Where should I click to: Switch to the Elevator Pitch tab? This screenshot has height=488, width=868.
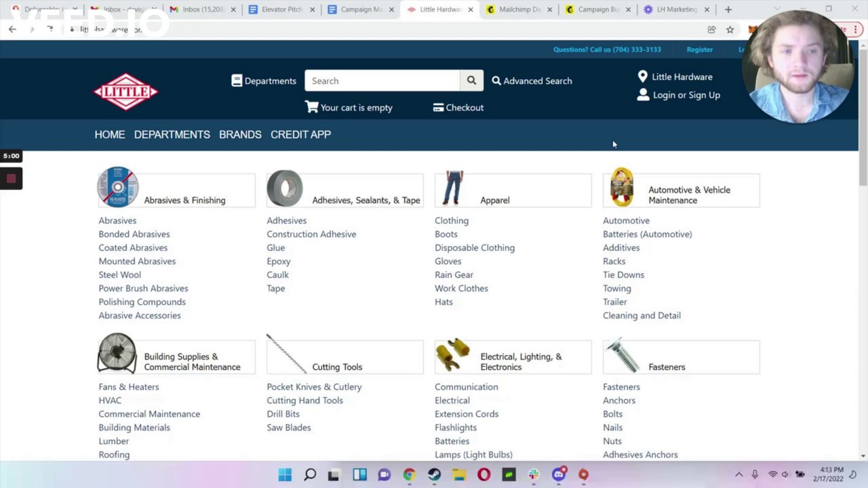(x=283, y=9)
